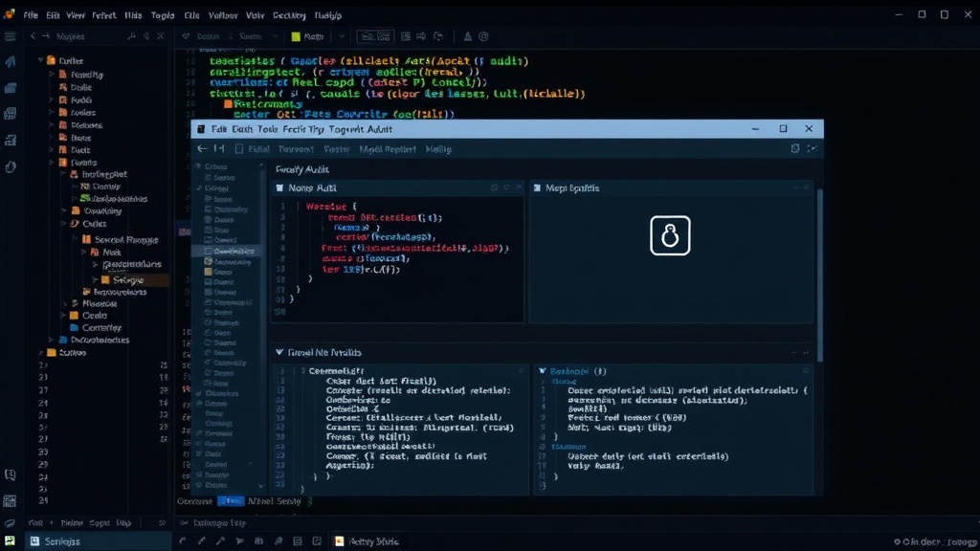Click the document icon in audit window toolbar
Screen dimensions: 980x551
238,148
